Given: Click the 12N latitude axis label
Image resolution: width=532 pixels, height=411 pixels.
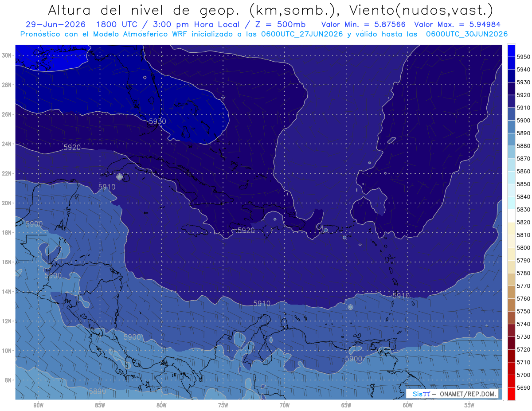Looking at the screenshot, I should (x=6, y=321).
